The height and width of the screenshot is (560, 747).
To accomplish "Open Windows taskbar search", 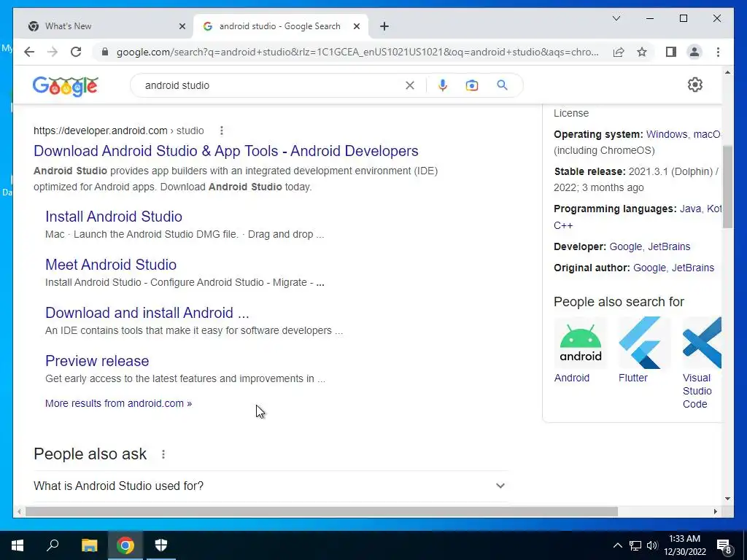I will click(53, 545).
